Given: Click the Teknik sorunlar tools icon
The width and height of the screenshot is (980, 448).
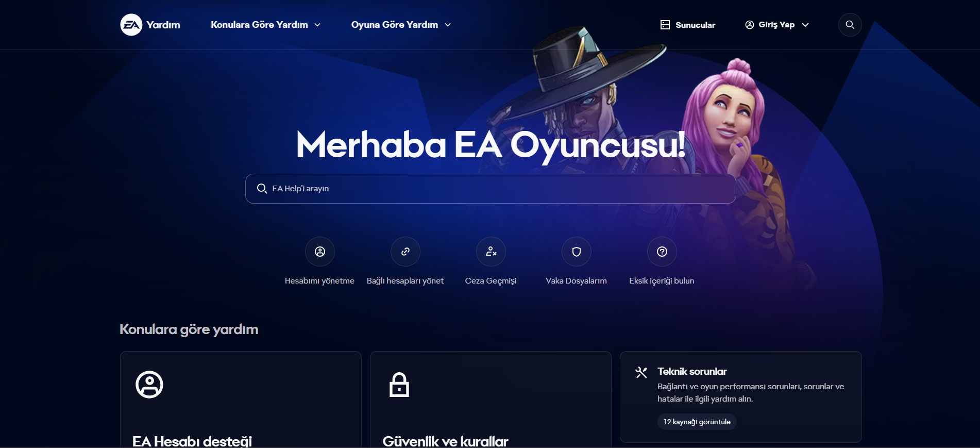Looking at the screenshot, I should [641, 372].
